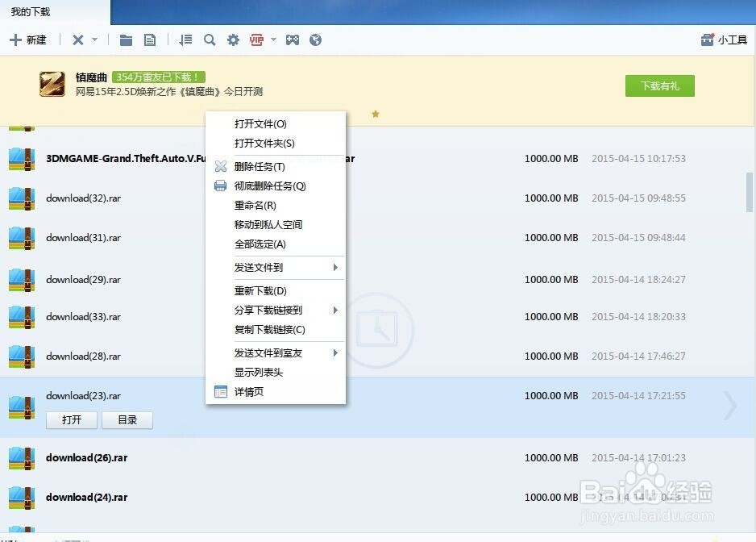The width and height of the screenshot is (756, 542).
Task: Click the vertical scrollbar thumb
Action: click(750, 192)
